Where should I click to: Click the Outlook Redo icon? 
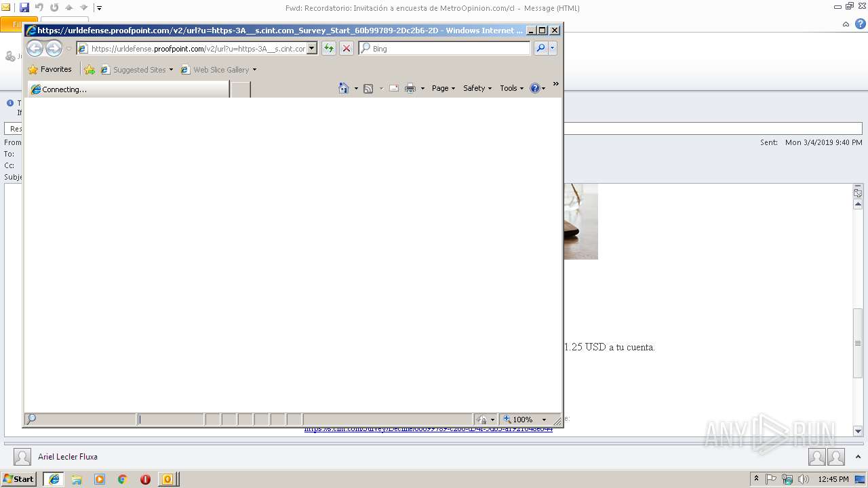click(x=54, y=7)
